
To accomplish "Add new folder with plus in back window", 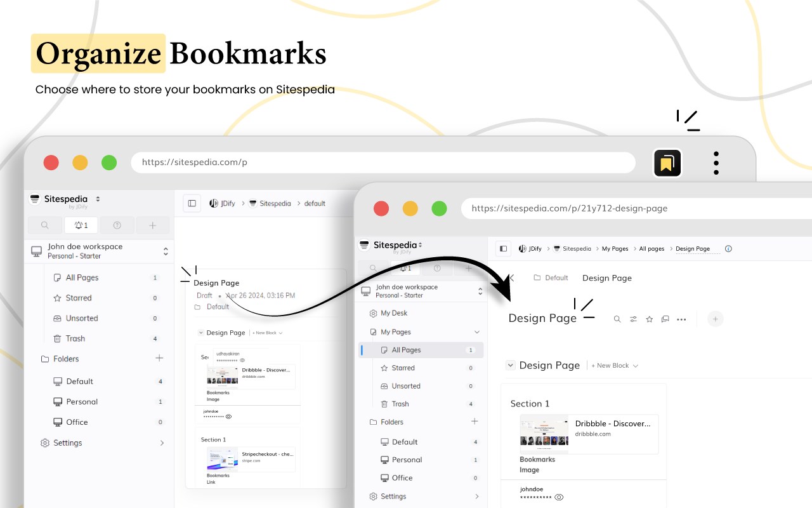I will [159, 358].
